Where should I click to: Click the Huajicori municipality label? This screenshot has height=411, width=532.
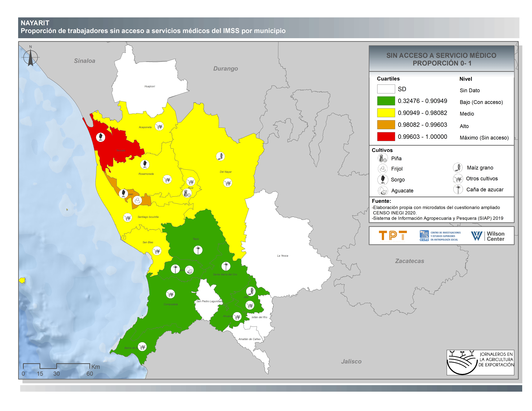pos(150,86)
